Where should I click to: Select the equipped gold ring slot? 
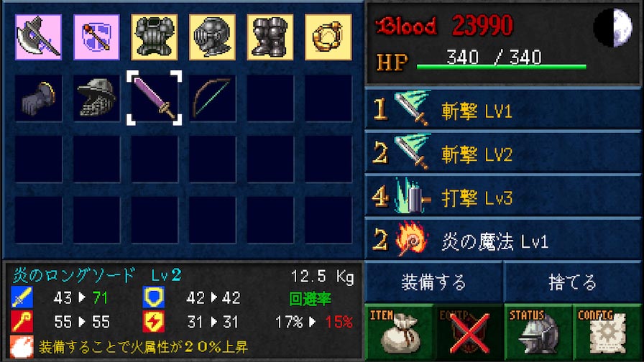pyautogui.click(x=328, y=37)
